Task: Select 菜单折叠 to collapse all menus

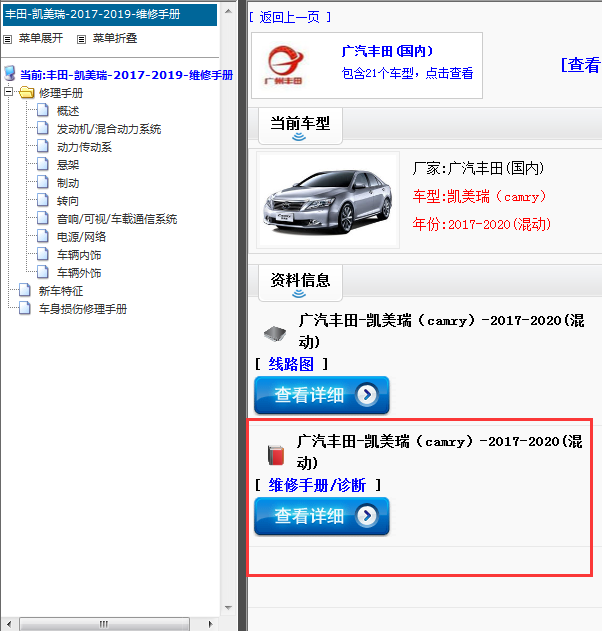Action: click(x=115, y=38)
